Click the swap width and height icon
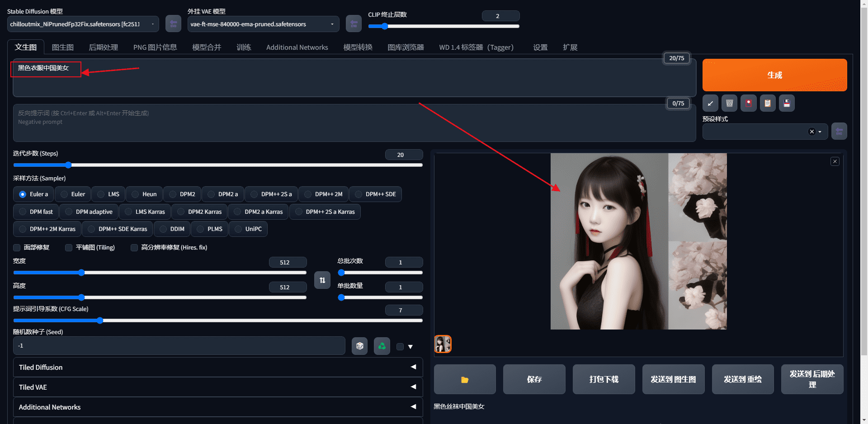 (x=322, y=280)
